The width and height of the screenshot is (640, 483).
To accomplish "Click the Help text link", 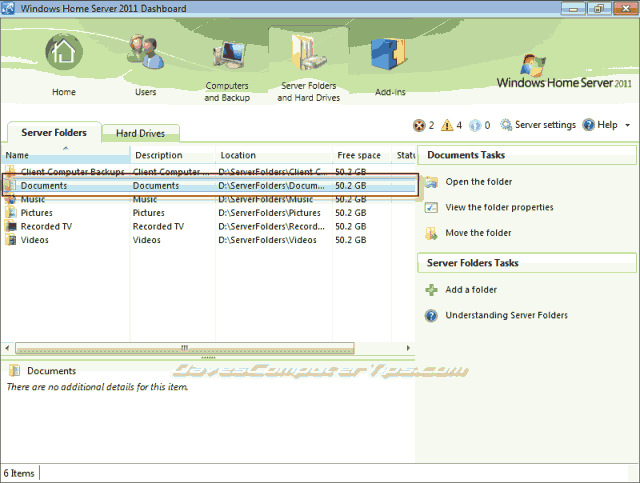I will (x=607, y=125).
